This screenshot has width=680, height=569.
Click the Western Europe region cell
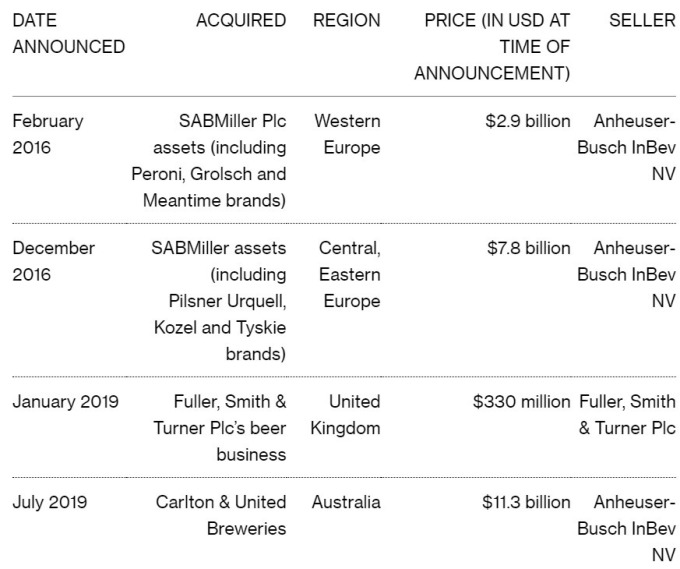(347, 134)
